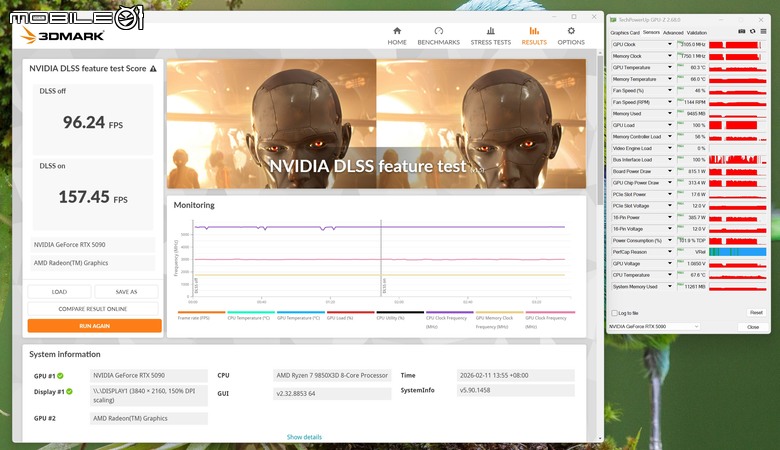Click the v2.32.8853 64 GUI version value
The image size is (780, 450).
(x=332, y=393)
